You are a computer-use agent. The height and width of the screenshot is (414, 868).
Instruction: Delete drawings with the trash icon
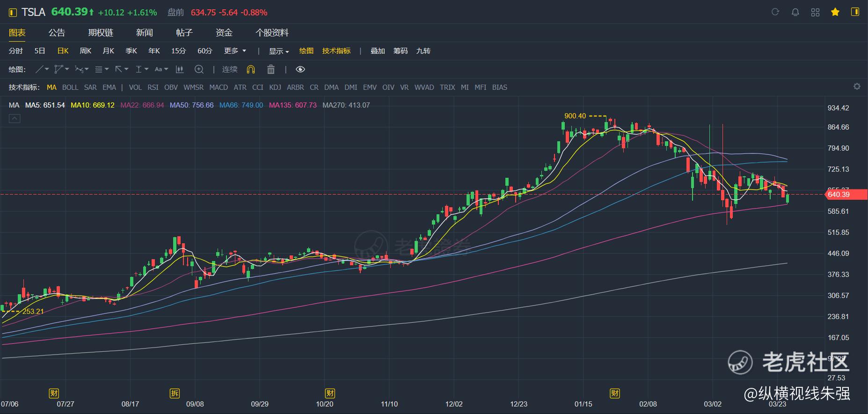[271, 69]
